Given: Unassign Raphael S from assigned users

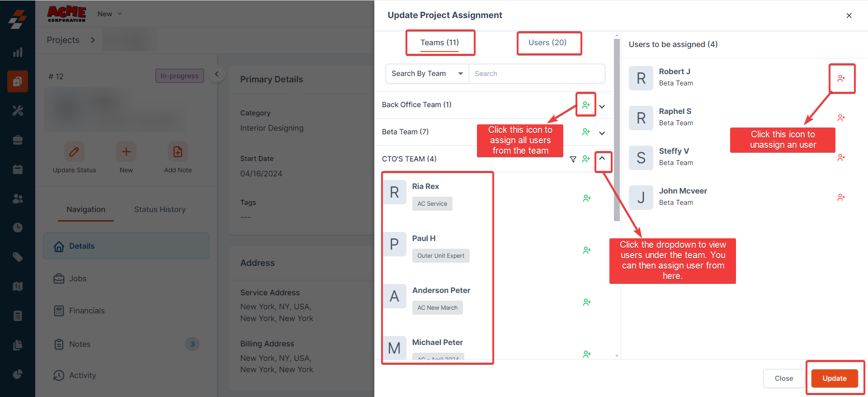Looking at the screenshot, I should pos(841,118).
